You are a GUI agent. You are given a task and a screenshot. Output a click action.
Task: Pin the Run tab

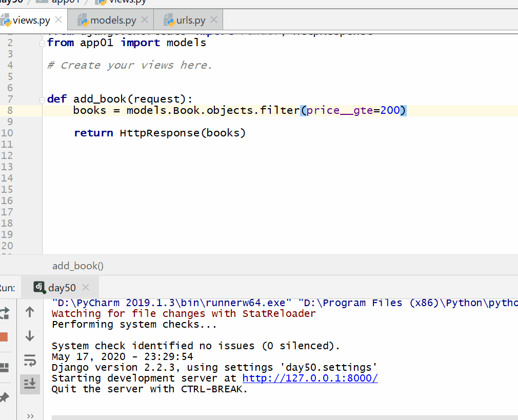(5, 397)
